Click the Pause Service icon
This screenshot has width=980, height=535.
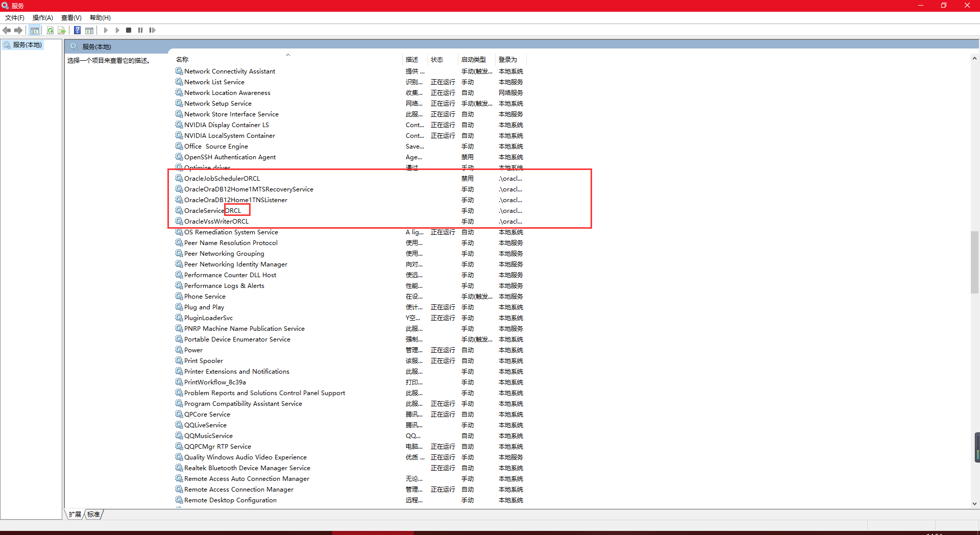pos(140,30)
